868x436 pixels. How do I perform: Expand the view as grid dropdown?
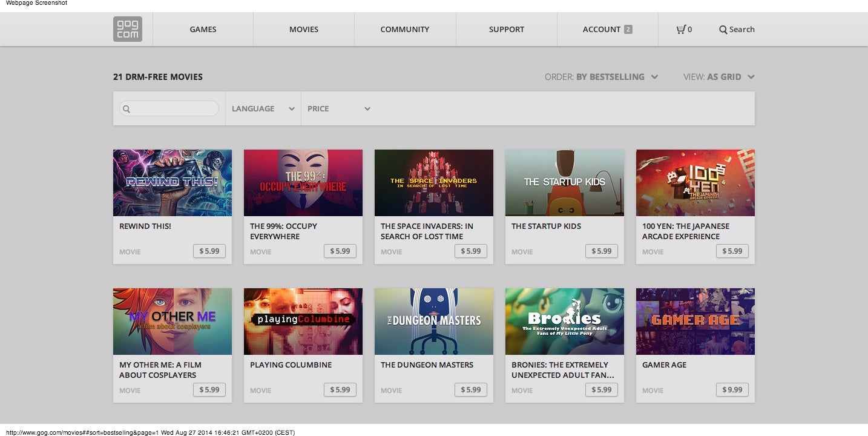tap(719, 77)
